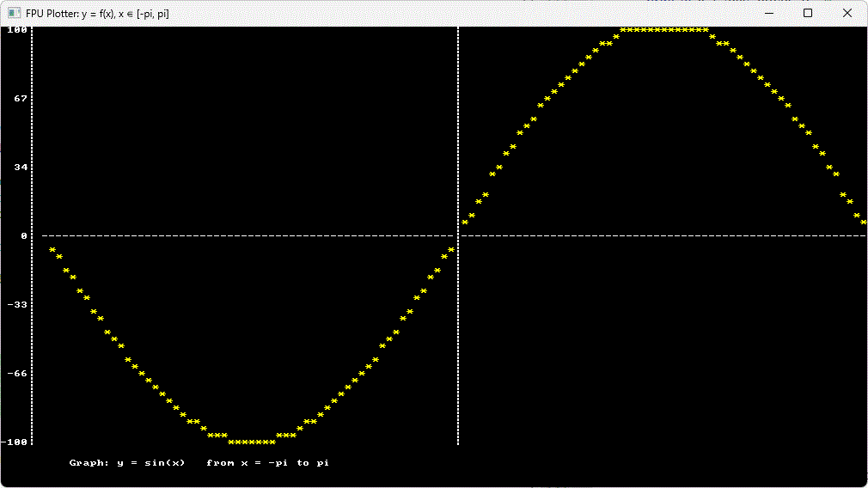Close the FPU Plotter window

(x=847, y=13)
